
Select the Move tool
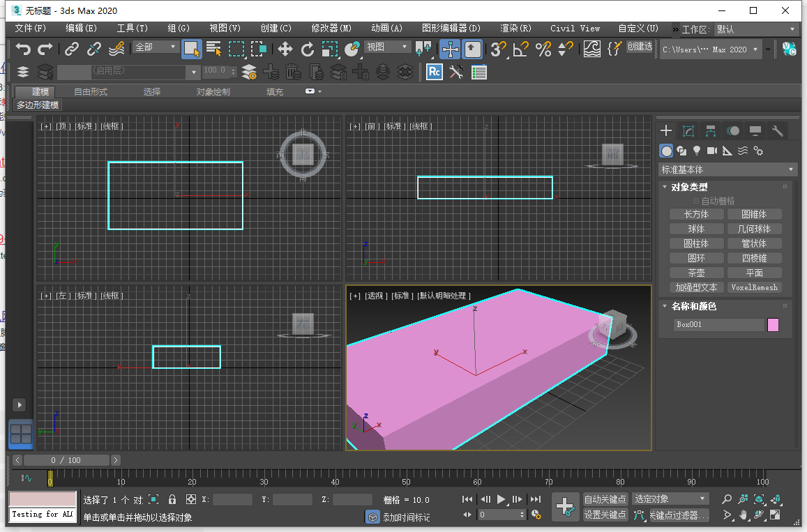(285, 49)
